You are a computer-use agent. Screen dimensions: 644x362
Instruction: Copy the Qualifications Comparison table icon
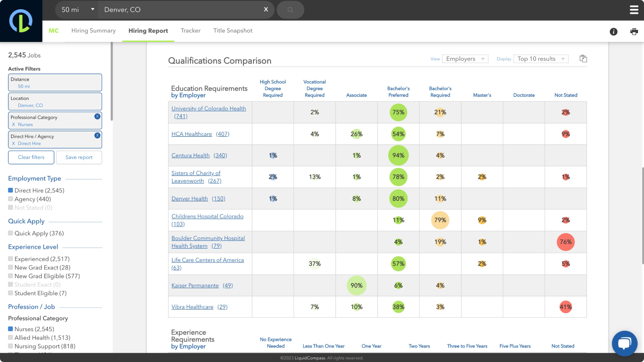click(x=583, y=58)
